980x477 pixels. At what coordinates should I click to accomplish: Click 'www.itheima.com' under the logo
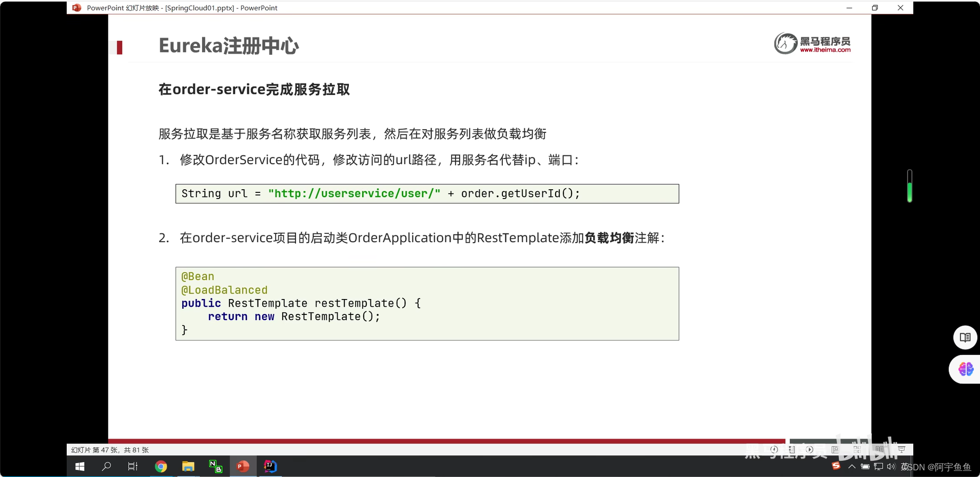[x=825, y=50]
